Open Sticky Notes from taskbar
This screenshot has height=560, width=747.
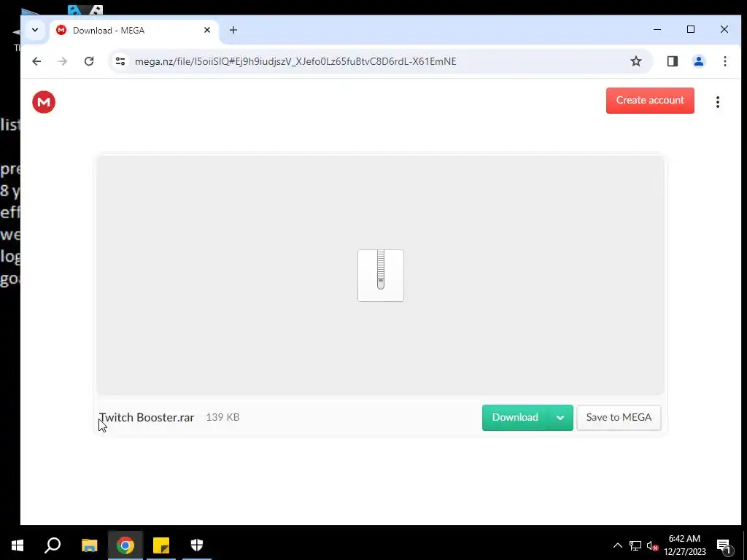(161, 545)
